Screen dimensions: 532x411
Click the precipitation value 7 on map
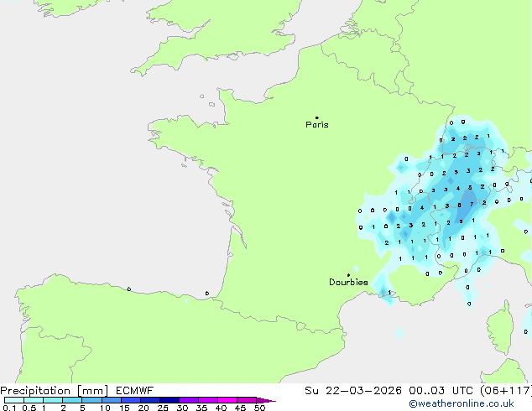(x=472, y=204)
